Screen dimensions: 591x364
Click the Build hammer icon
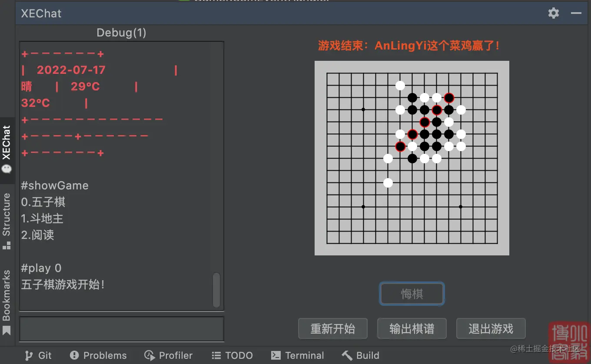tap(347, 355)
